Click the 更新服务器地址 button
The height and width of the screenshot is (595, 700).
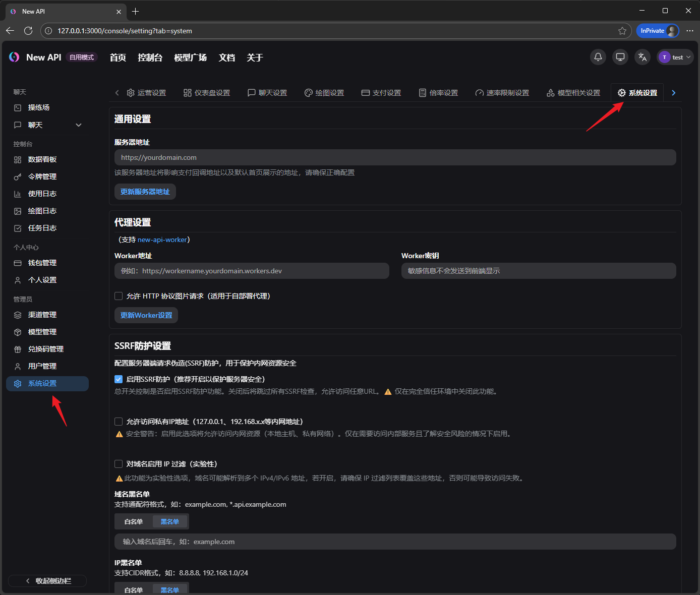click(x=145, y=192)
